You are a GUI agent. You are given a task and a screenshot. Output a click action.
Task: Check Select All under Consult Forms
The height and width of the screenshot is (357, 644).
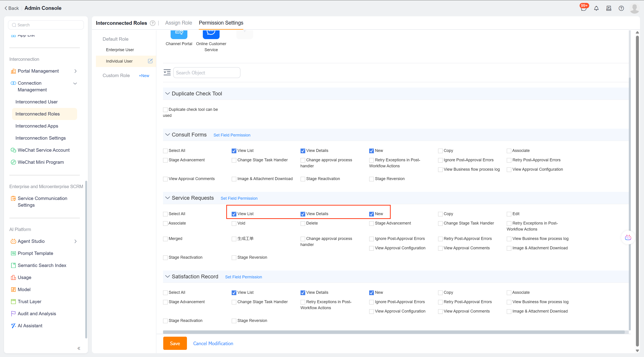point(165,151)
